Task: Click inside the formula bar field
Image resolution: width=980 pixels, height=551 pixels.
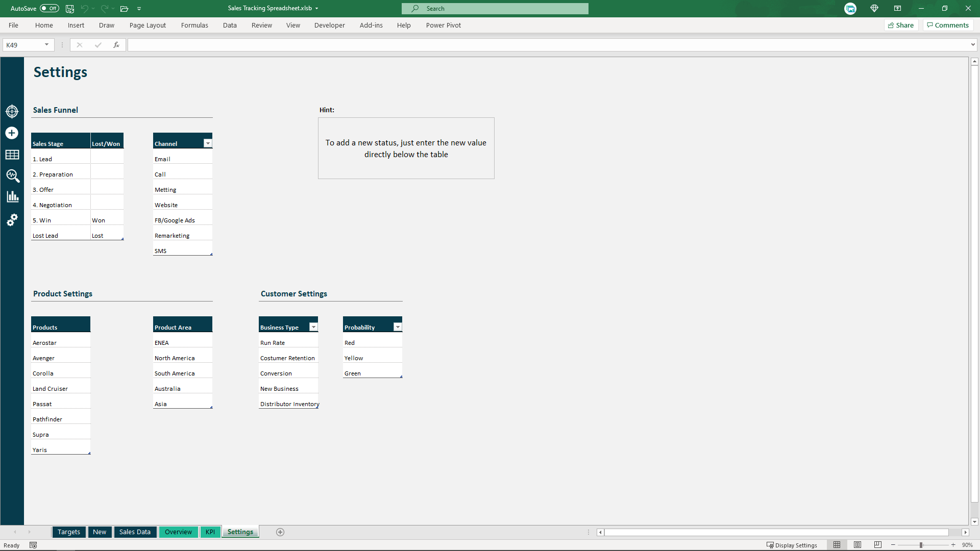Action: 549,45
